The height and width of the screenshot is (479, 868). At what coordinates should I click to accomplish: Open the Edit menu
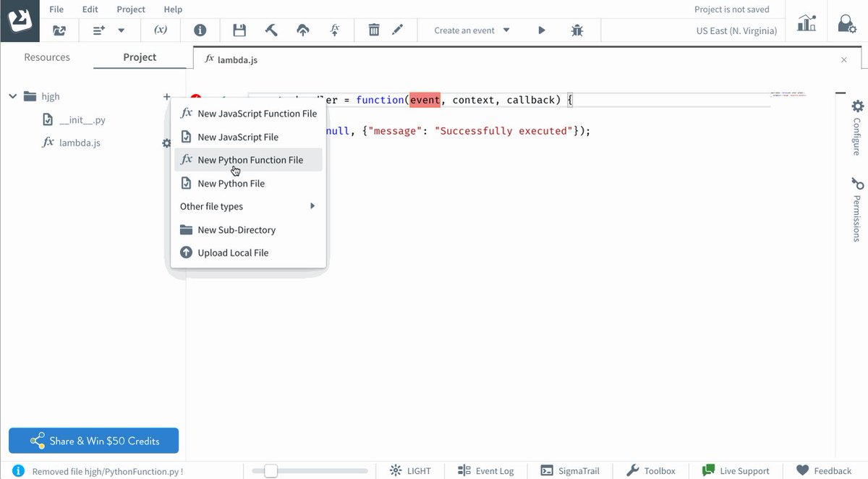90,9
